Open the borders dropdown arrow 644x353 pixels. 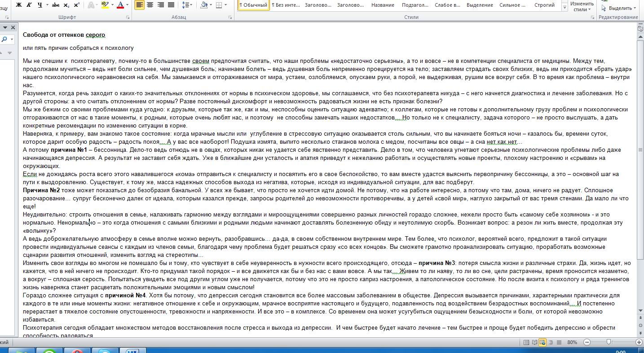point(225,5)
